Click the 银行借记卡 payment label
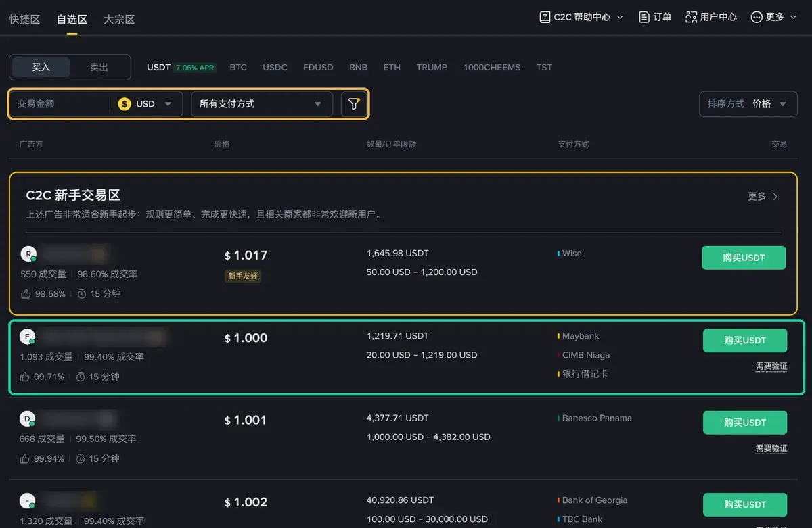 click(x=585, y=374)
